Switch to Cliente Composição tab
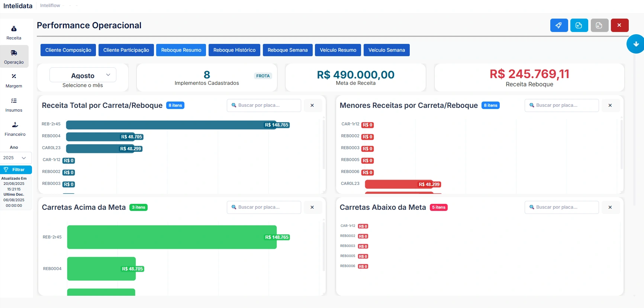The width and height of the screenshot is (644, 308). [68, 50]
